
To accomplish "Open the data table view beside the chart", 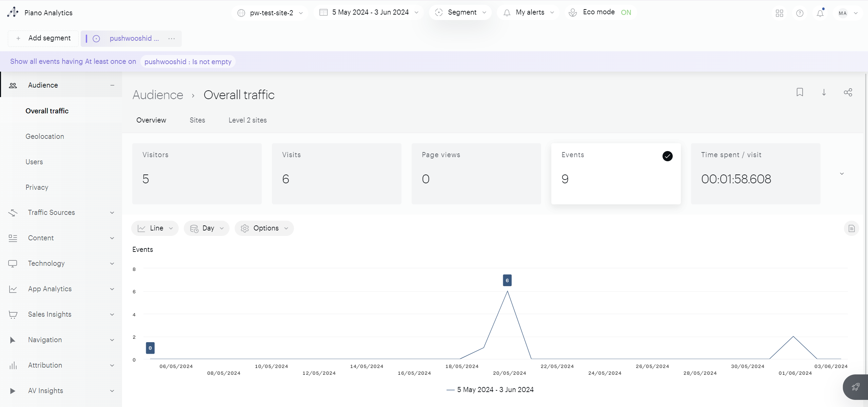I will point(851,228).
